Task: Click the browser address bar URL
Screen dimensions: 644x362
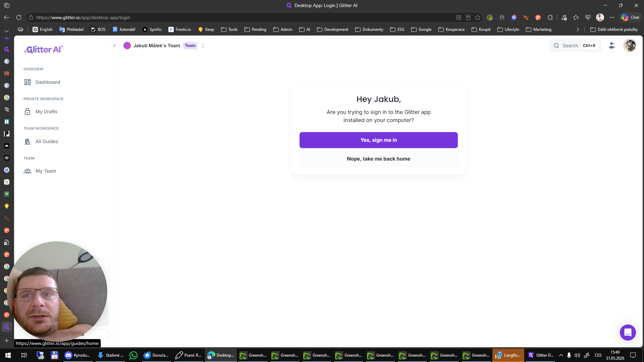Action: point(83,17)
